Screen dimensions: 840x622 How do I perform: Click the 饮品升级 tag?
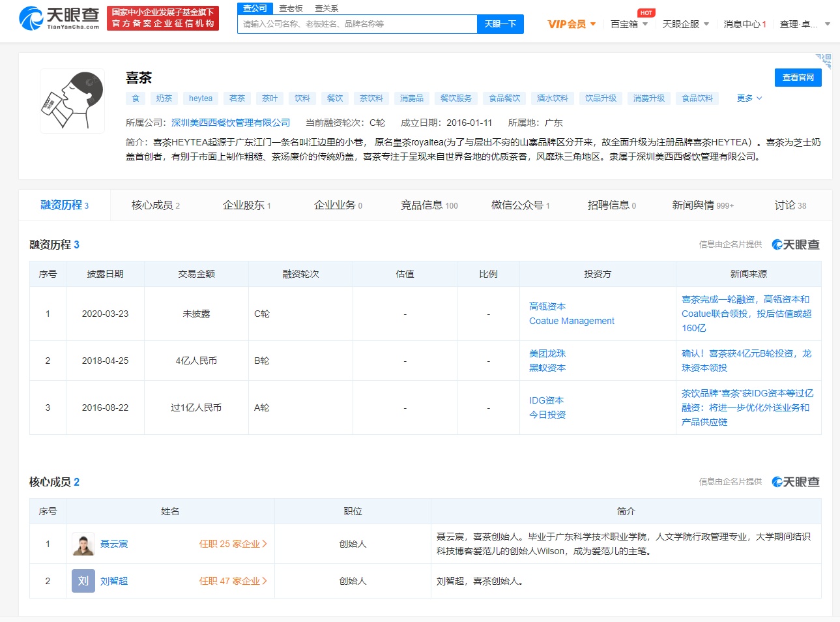pyautogui.click(x=601, y=98)
